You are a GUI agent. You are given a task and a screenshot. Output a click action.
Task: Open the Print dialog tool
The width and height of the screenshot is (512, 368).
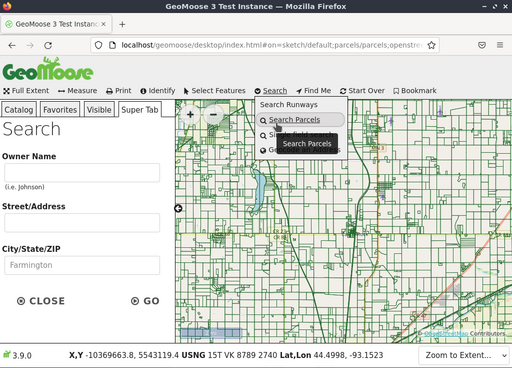[x=119, y=91]
